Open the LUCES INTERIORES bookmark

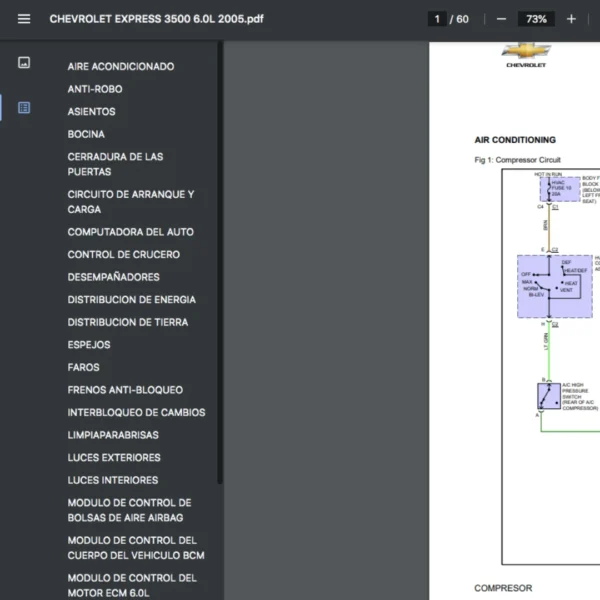tap(112, 480)
